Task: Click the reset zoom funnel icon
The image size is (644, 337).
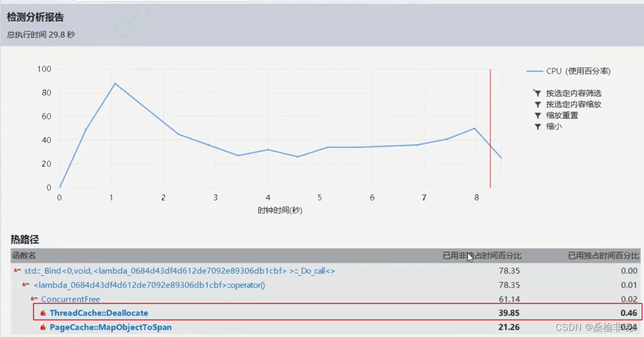Action: (538, 116)
